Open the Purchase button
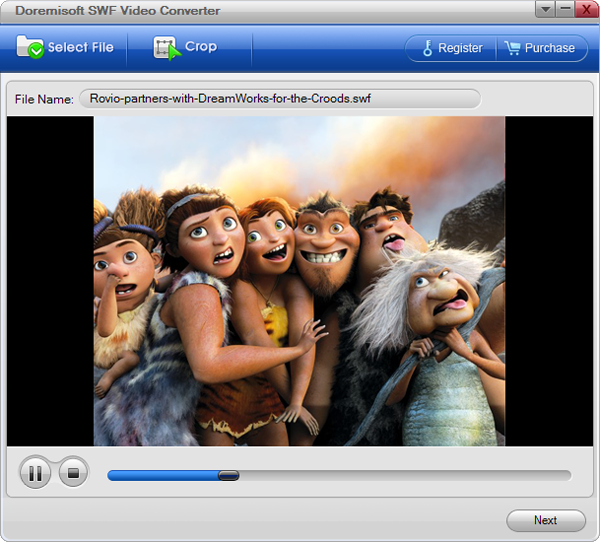 pos(542,48)
